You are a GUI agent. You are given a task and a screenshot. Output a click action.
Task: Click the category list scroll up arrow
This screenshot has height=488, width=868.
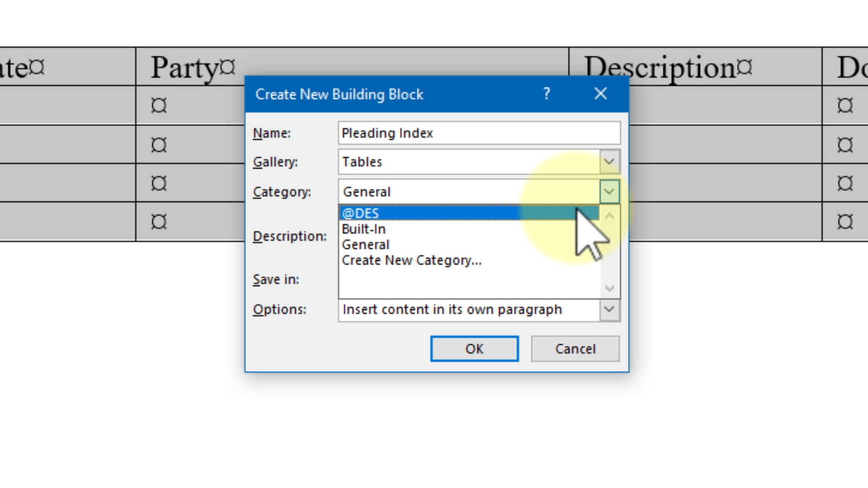pyautogui.click(x=609, y=216)
